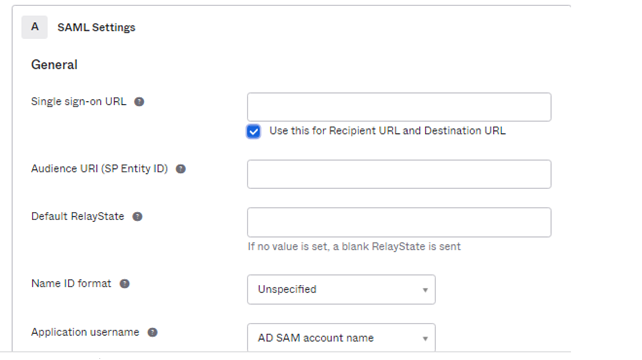Viewport: 642px width, 360px height.
Task: Click the arrow on Unspecified dropdown
Action: [425, 290]
